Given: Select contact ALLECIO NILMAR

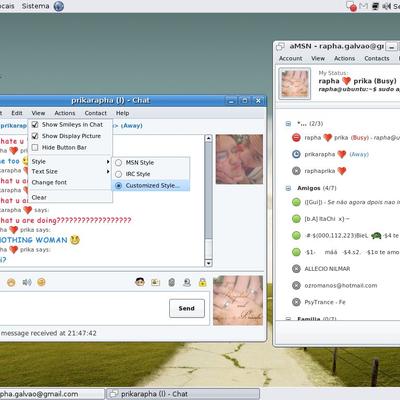Looking at the screenshot, I should (327, 269).
